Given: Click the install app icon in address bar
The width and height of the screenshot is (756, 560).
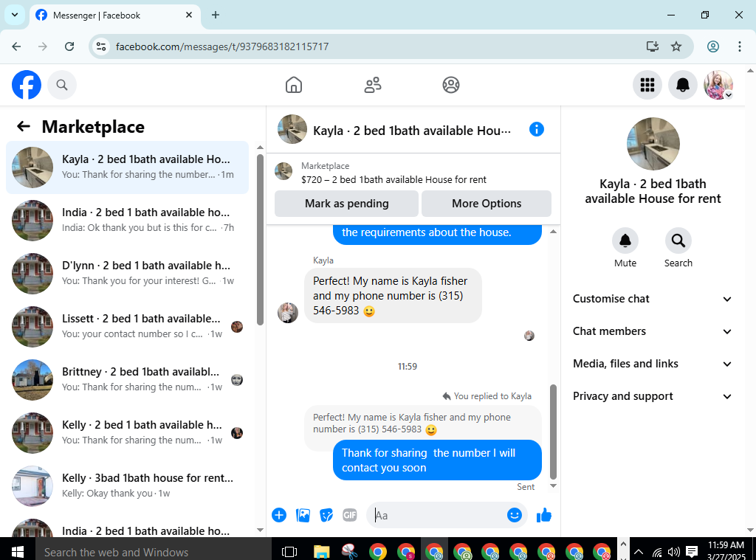Looking at the screenshot, I should (652, 46).
